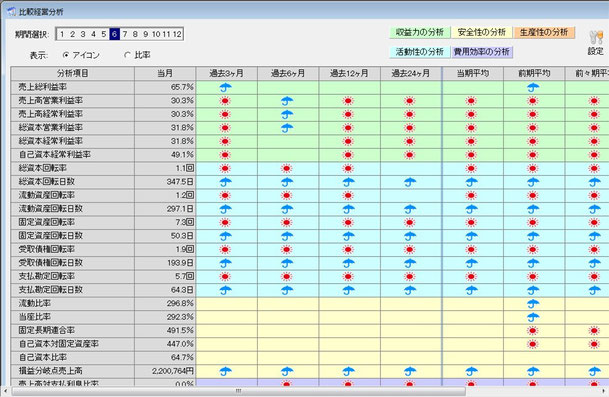Click umbrella icon in 売上総利益率 過去3ヶ月 cell
Viewport: 609px width, 397px height.
[226, 87]
